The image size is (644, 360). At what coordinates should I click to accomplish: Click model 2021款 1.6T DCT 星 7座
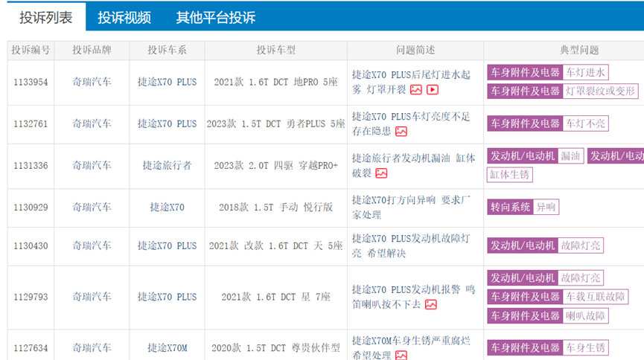pyautogui.click(x=276, y=297)
